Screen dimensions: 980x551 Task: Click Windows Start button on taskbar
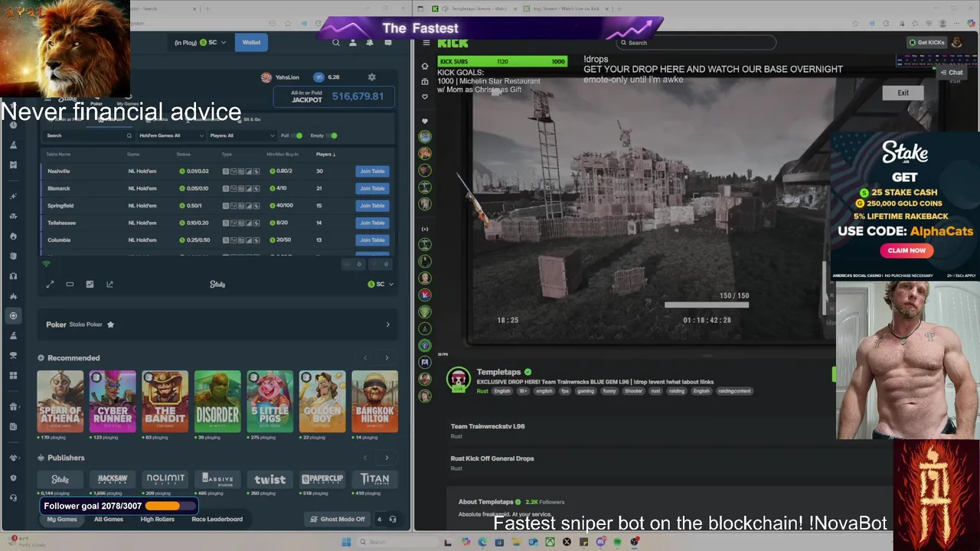click(x=346, y=542)
